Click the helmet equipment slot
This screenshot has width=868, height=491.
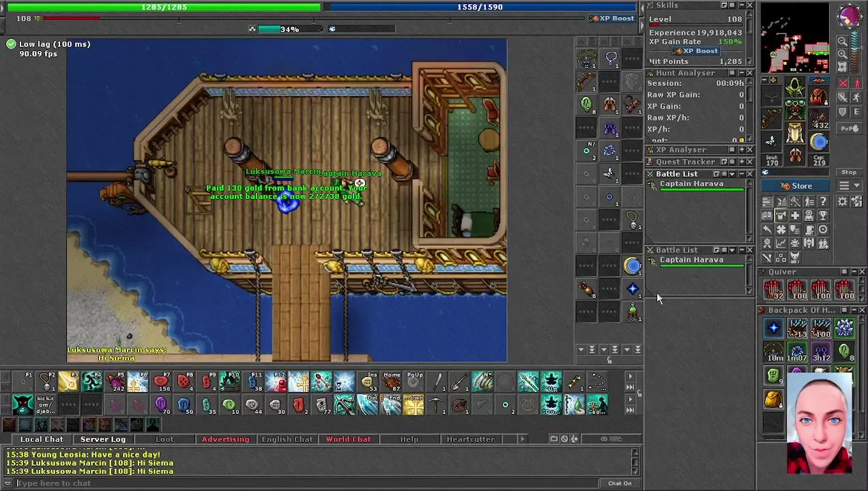795,87
